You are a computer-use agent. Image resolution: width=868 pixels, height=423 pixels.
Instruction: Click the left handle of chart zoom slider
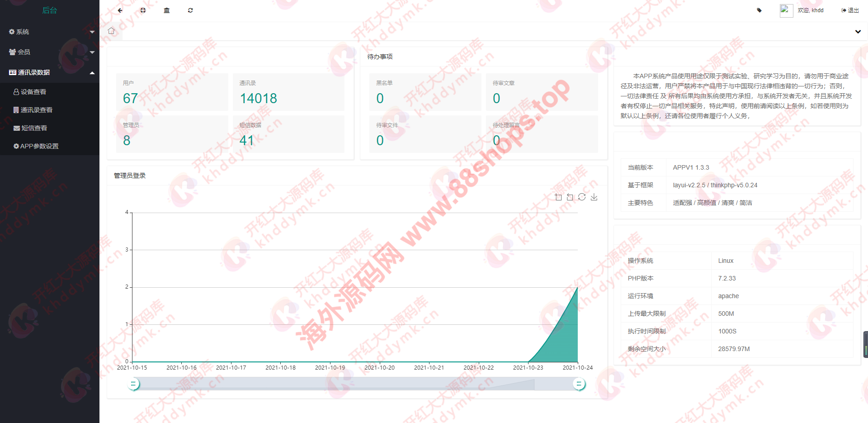pos(133,384)
